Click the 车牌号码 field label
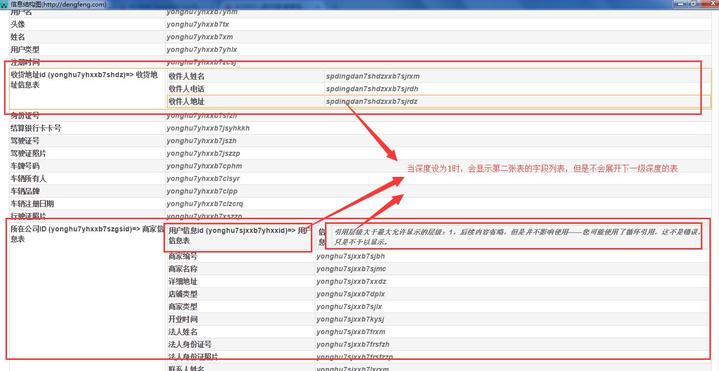Screen dimensions: 719x371 click(25, 166)
